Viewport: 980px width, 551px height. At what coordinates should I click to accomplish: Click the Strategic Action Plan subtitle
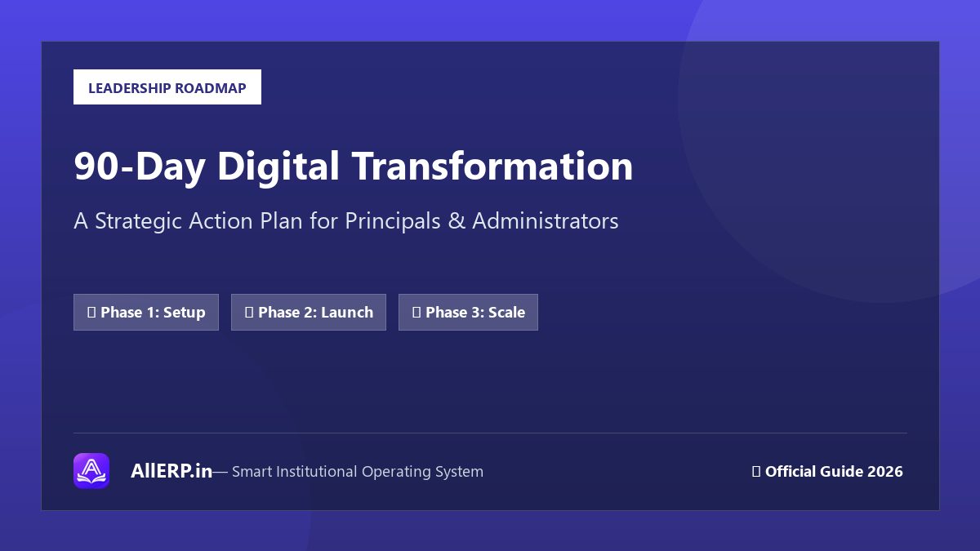coord(346,220)
